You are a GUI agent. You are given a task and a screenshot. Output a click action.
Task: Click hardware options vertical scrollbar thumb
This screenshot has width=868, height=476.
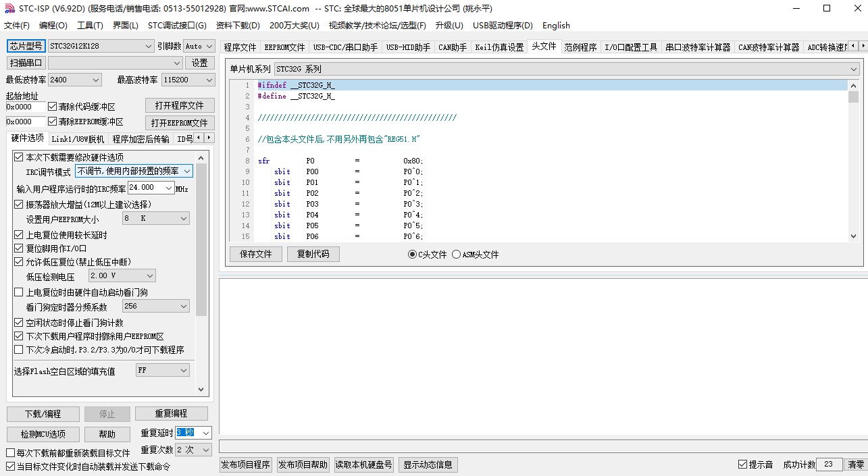point(201,239)
